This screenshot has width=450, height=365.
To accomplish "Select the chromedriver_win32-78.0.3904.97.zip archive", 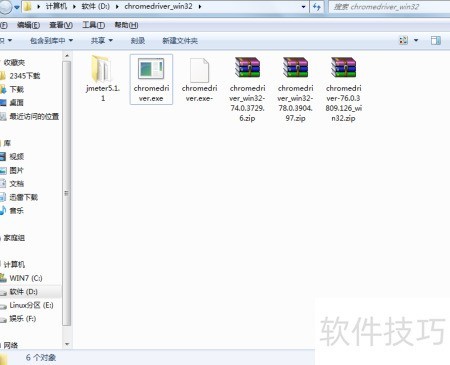I will [x=295, y=89].
